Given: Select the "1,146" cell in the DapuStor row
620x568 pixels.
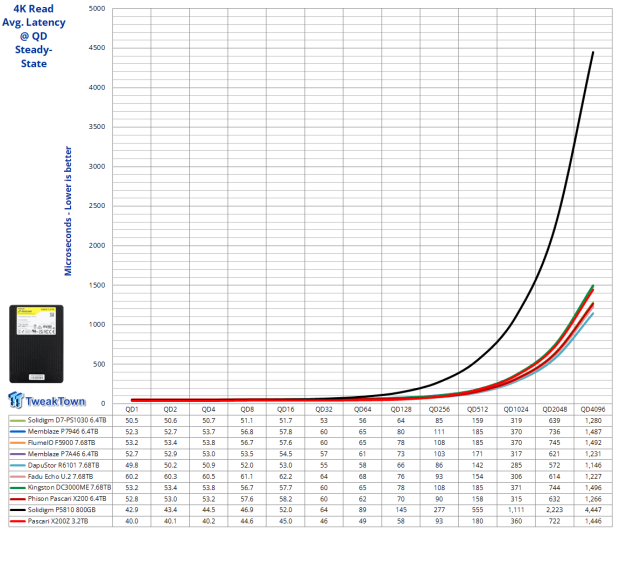Looking at the screenshot, I should (x=593, y=465).
